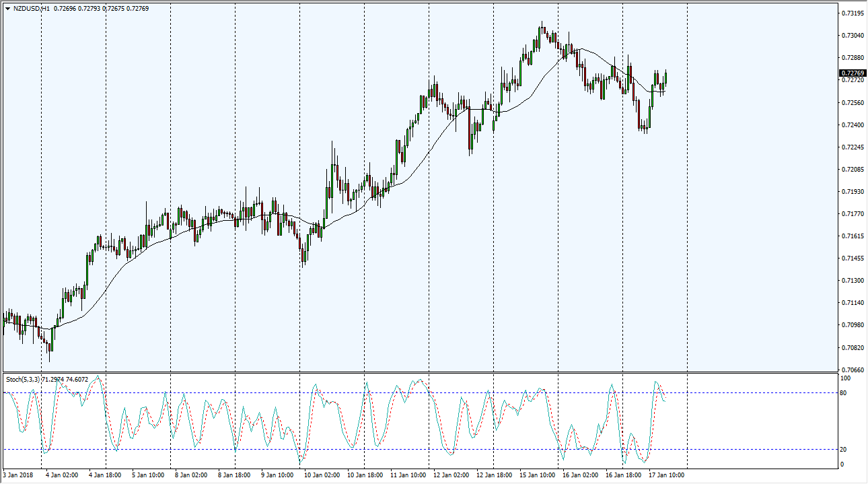This screenshot has height=484, width=868.
Task: Click the 8 Jan 02:00 time label
Action: [x=191, y=475]
